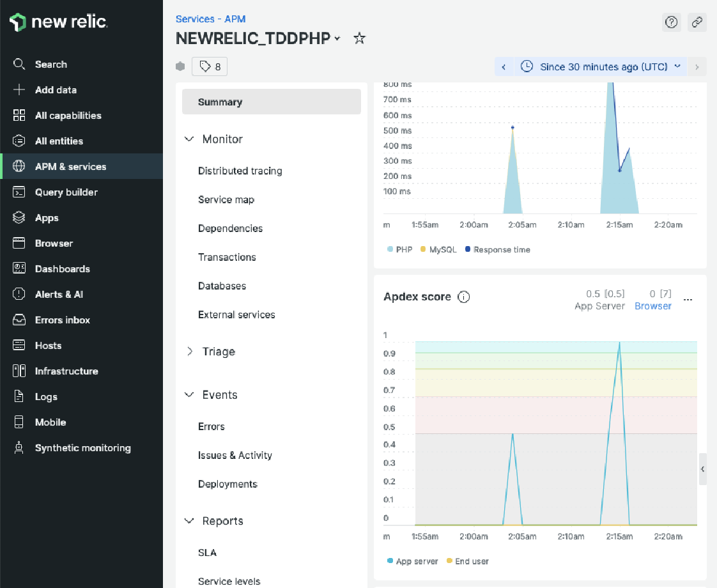Go to previous time window arrow
Viewport: 717px width, 588px height.
(504, 66)
